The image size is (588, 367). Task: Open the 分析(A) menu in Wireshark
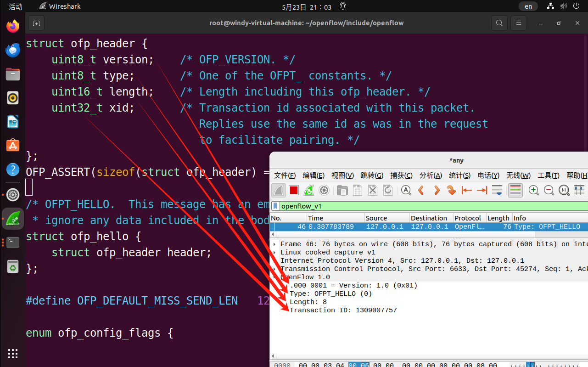[x=431, y=175]
